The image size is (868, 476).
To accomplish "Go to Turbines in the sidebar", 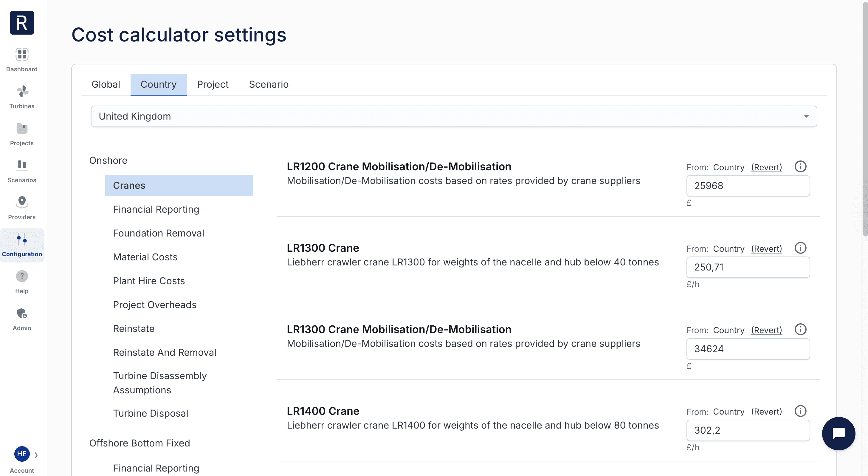I will click(x=22, y=91).
